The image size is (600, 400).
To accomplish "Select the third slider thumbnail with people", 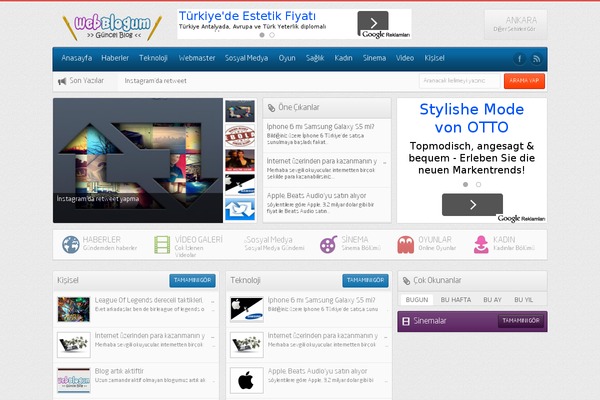I will coord(240,160).
